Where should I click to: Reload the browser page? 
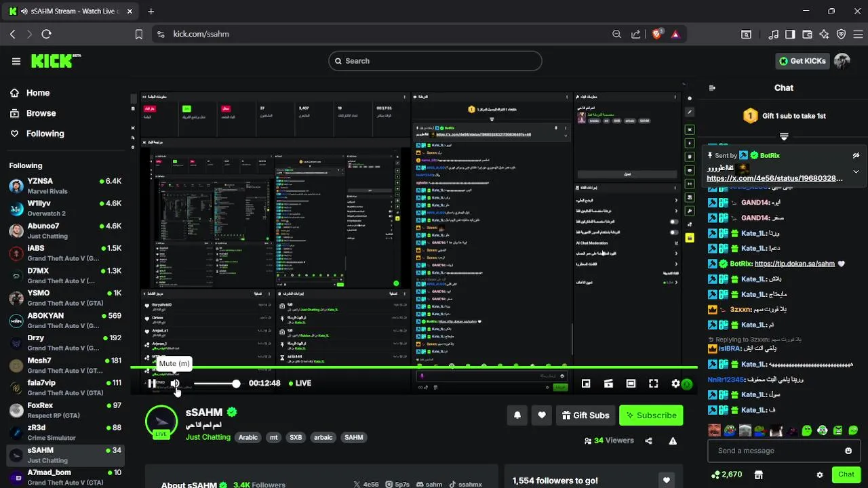[x=46, y=34]
